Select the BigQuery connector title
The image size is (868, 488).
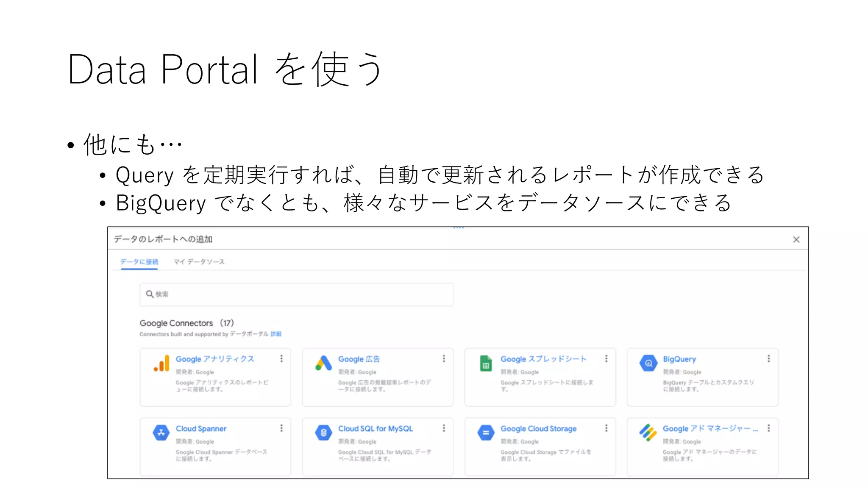679,359
